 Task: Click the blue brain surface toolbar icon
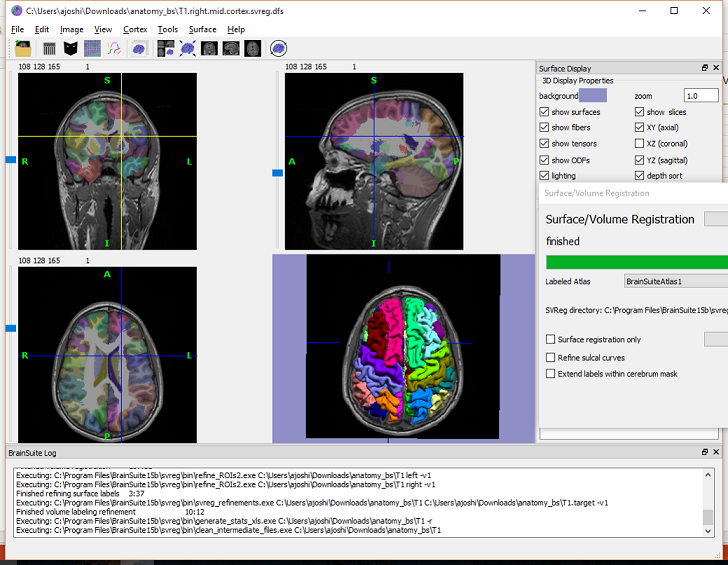tap(139, 48)
